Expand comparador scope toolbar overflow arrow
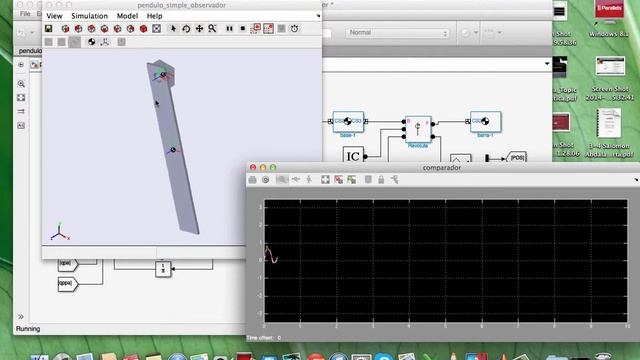This screenshot has width=640, height=360. [636, 180]
